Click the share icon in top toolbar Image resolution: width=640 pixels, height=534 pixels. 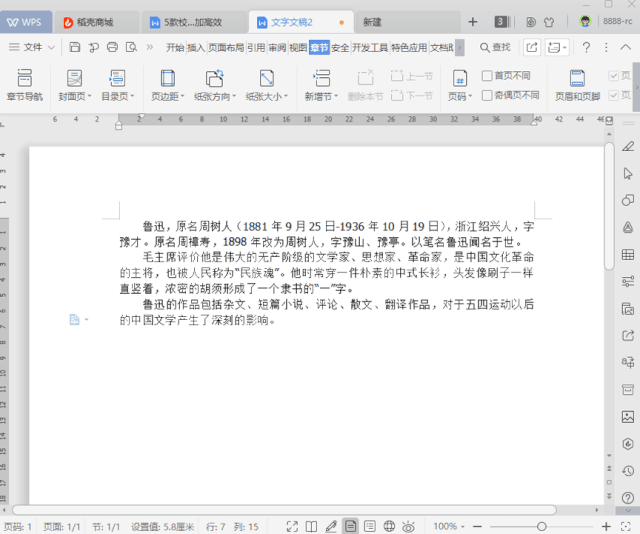[532, 47]
